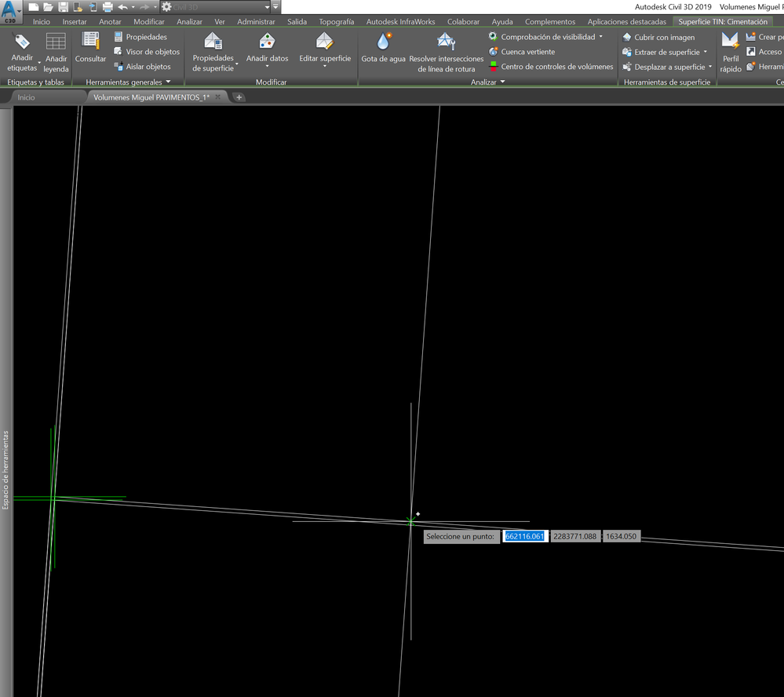
Task: Click Resolver intersecciones de línea de rotura
Action: (x=446, y=52)
